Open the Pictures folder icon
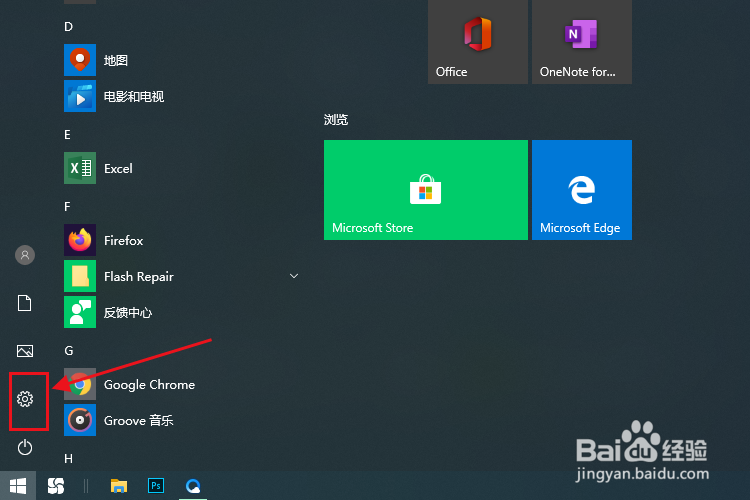Screen dimensions: 750x500 click(25, 351)
